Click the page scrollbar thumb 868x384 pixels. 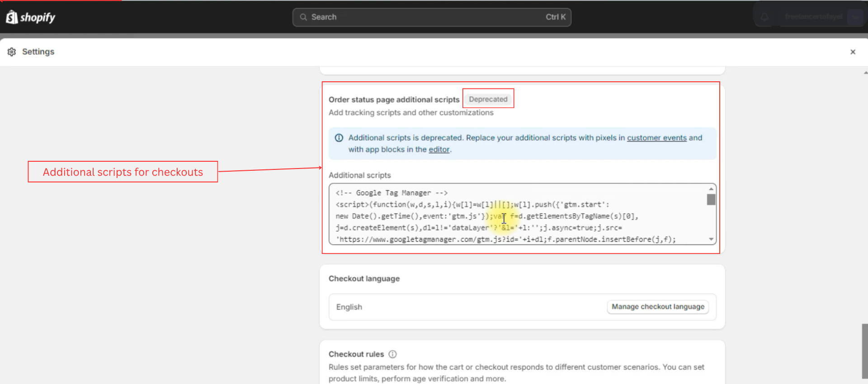[x=864, y=351]
